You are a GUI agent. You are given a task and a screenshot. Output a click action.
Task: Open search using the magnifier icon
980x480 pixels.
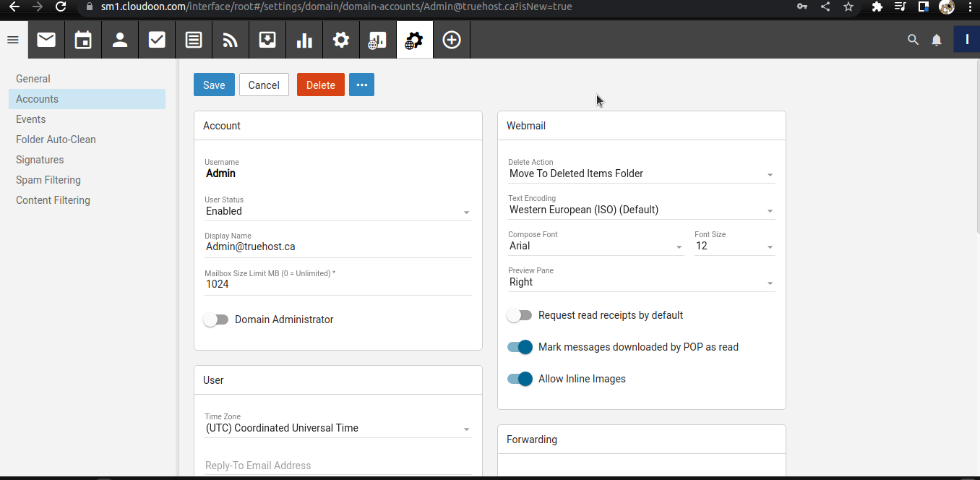point(912,40)
